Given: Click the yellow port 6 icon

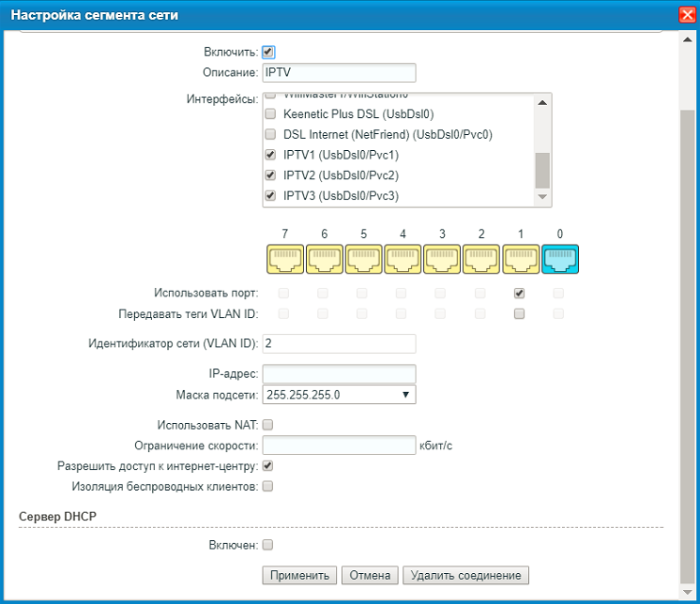Looking at the screenshot, I should point(323,260).
